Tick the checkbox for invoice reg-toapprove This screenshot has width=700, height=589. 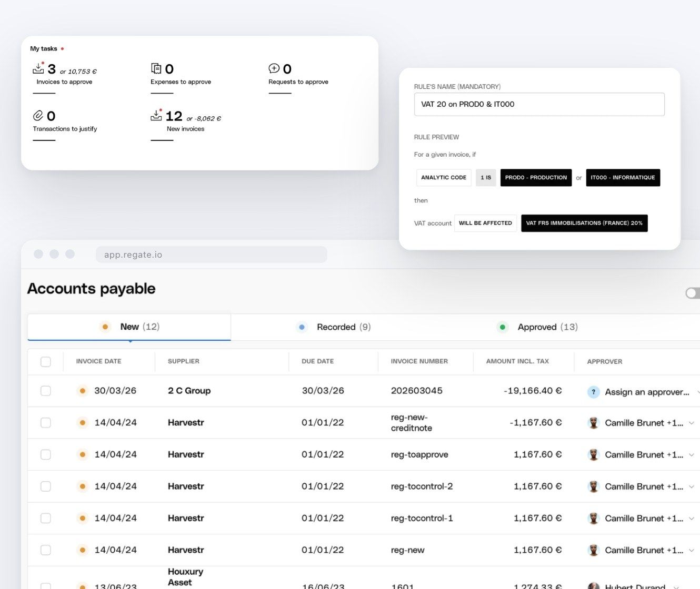click(46, 454)
